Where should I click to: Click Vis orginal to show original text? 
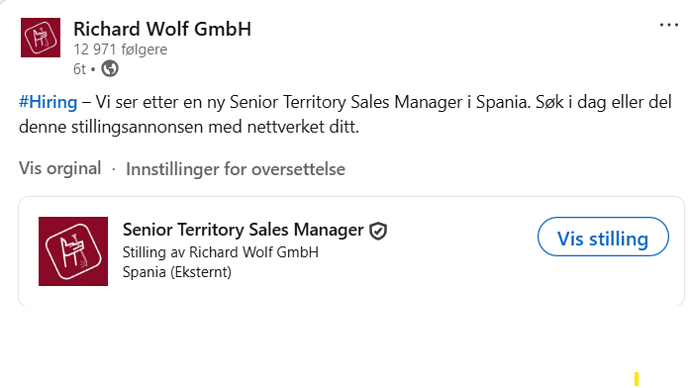tap(60, 168)
